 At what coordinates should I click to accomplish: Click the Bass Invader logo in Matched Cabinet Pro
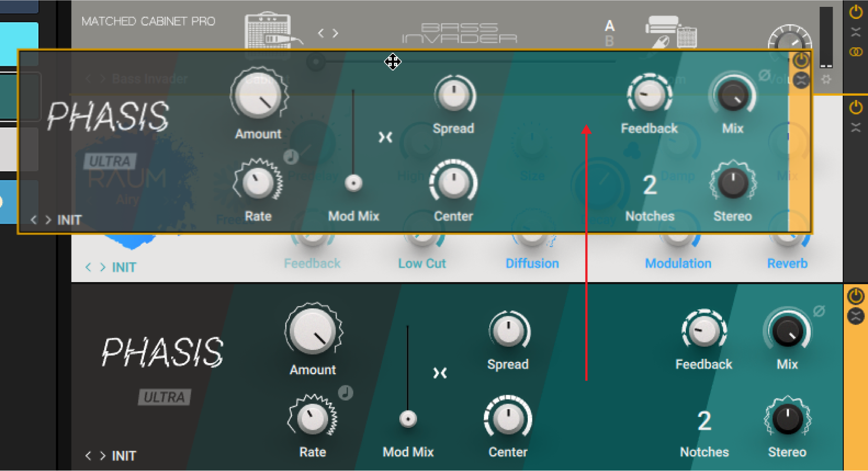459,33
